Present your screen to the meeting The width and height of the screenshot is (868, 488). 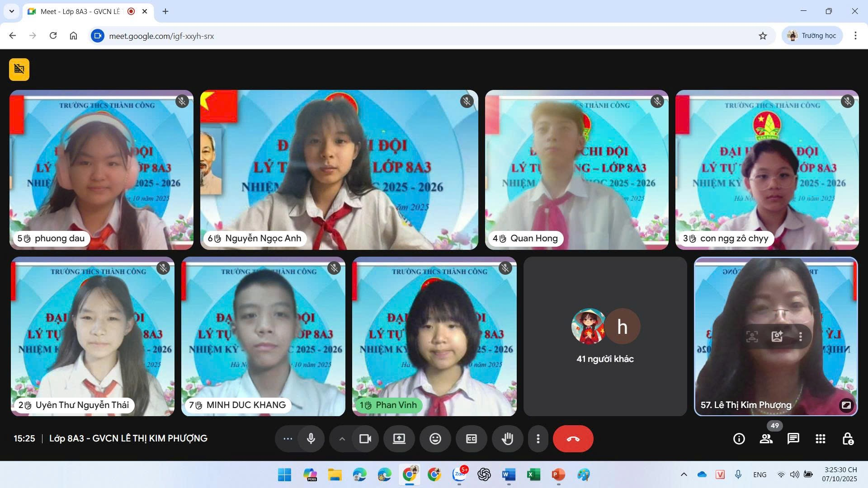click(398, 438)
